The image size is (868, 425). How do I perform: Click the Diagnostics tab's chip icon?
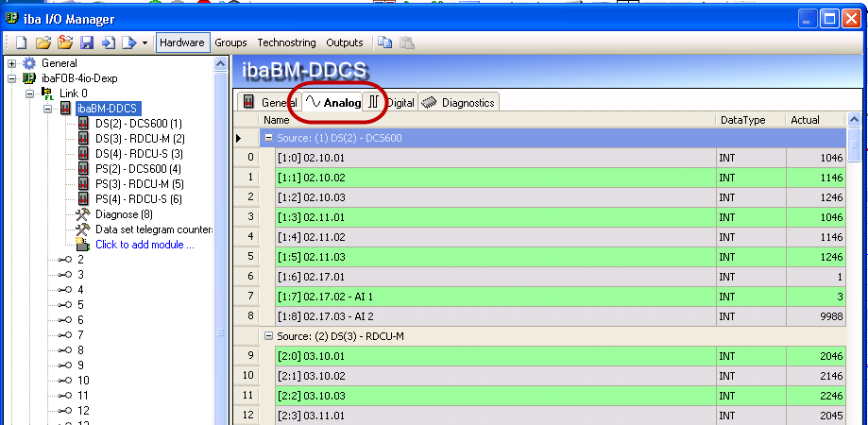[x=429, y=102]
